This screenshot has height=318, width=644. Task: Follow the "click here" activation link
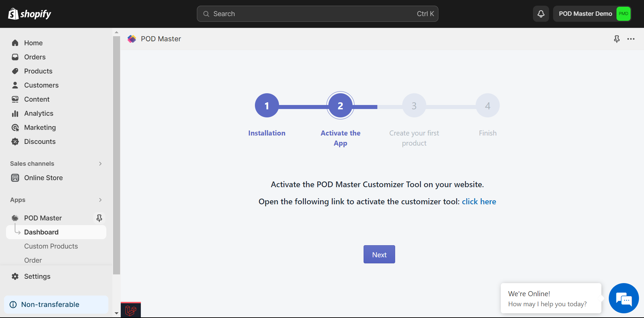(479, 202)
